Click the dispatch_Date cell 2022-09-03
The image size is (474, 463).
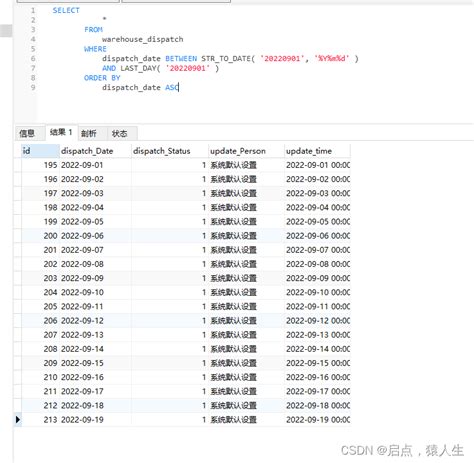(x=95, y=193)
